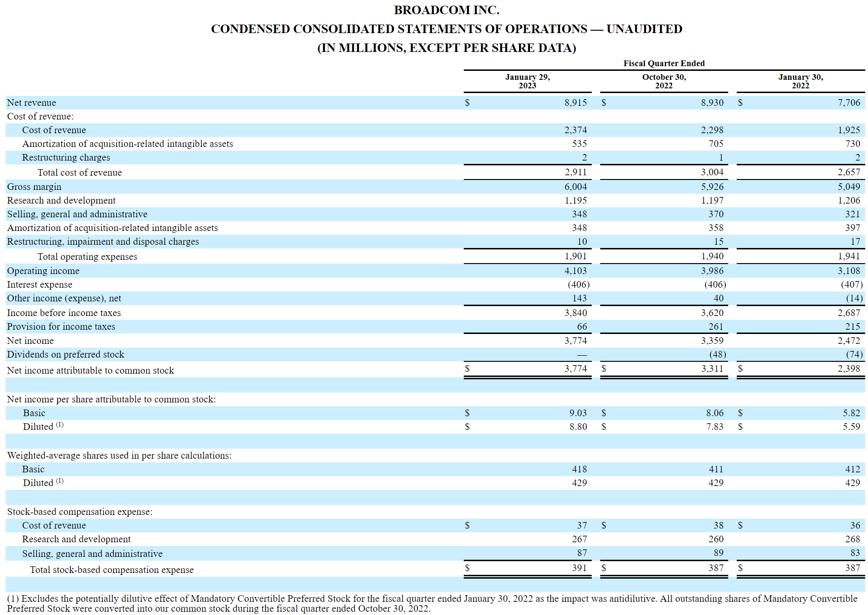Click total stock-based compensation value 391
The width and height of the screenshot is (868, 615).
pos(579,568)
